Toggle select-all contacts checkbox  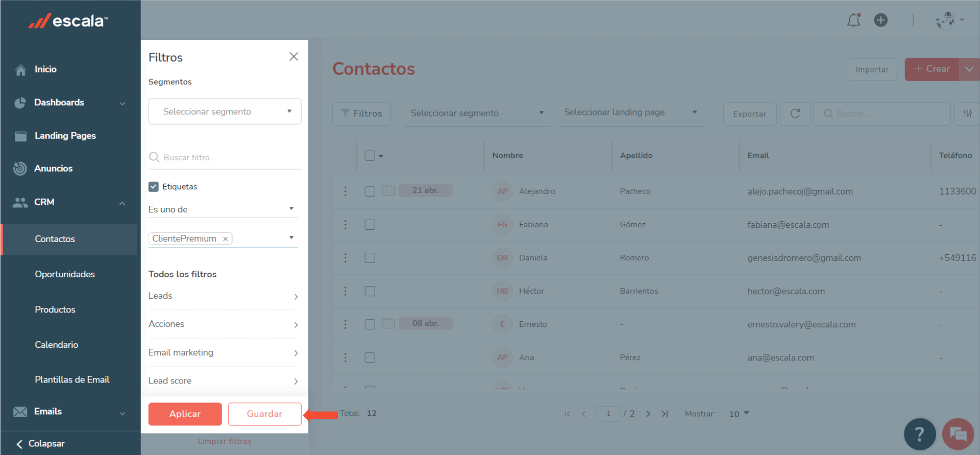[370, 156]
